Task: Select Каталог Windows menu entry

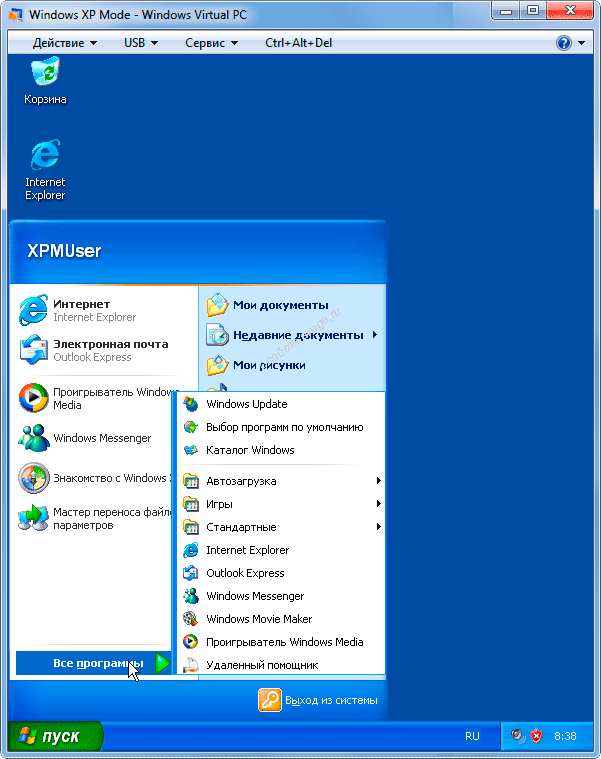Action: [x=249, y=450]
